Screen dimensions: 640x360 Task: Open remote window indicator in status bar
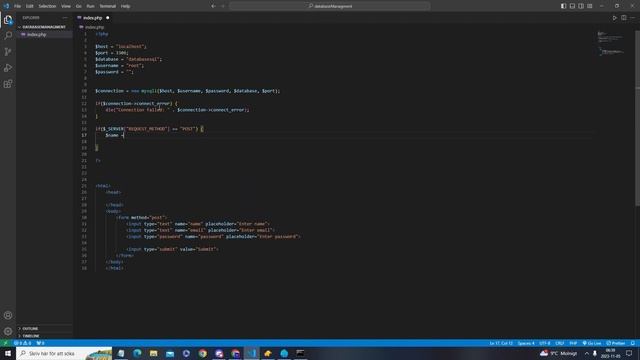click(x=5, y=343)
